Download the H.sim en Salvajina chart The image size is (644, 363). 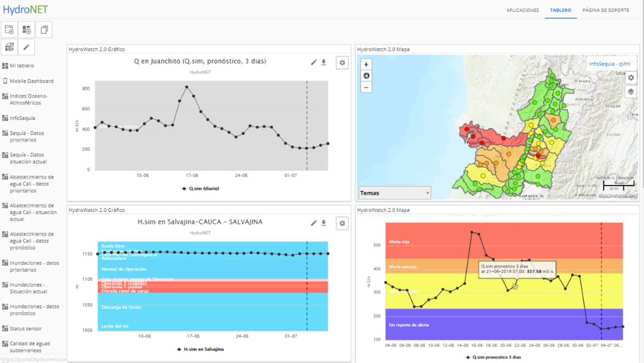[x=324, y=223]
